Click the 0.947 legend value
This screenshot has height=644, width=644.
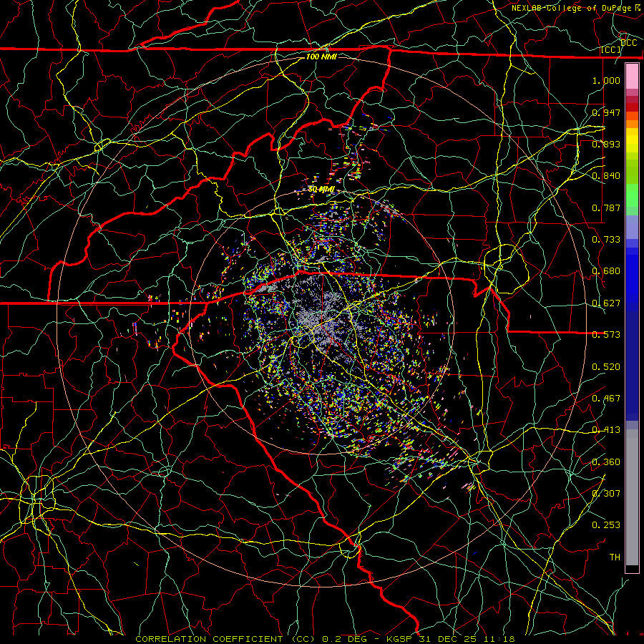(606, 112)
